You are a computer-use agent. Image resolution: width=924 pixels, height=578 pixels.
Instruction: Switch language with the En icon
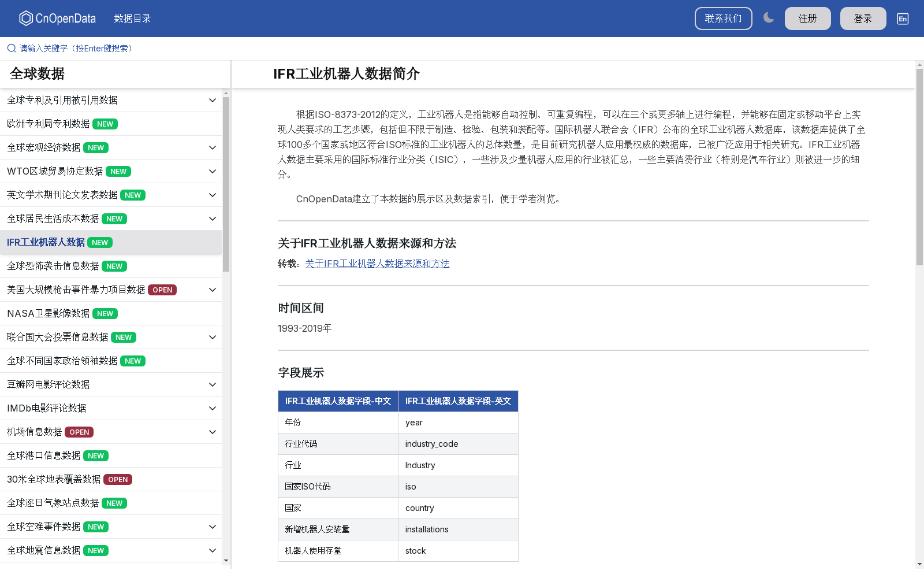903,18
